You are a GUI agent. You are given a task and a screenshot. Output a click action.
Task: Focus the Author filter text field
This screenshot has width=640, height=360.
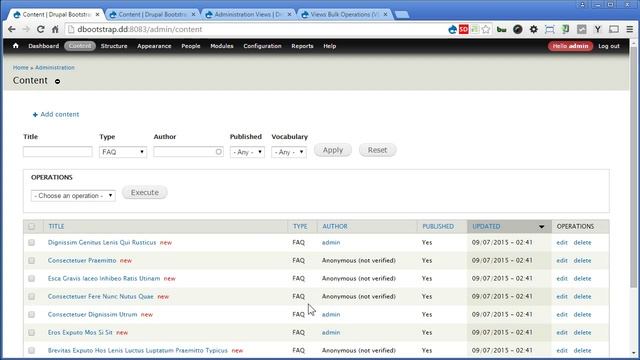coord(188,152)
